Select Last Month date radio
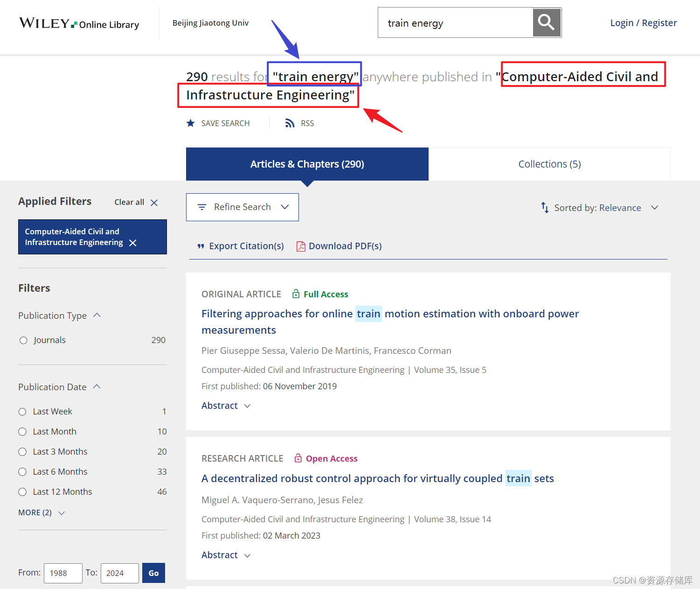Image resolution: width=700 pixels, height=589 pixels. pos(22,432)
